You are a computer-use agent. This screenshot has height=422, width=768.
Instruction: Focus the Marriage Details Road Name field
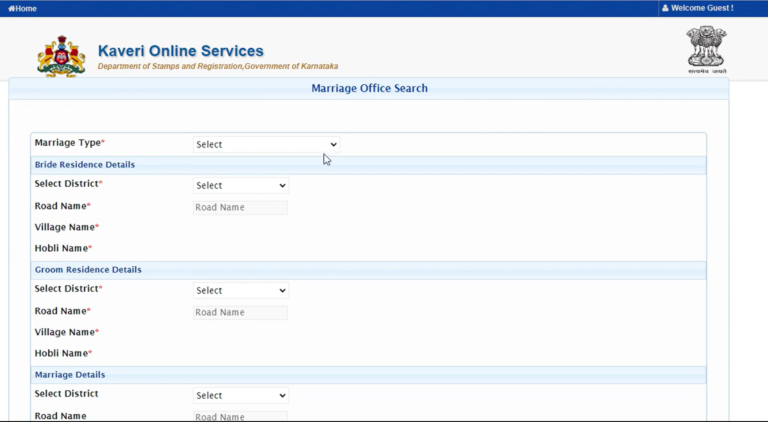pos(240,416)
